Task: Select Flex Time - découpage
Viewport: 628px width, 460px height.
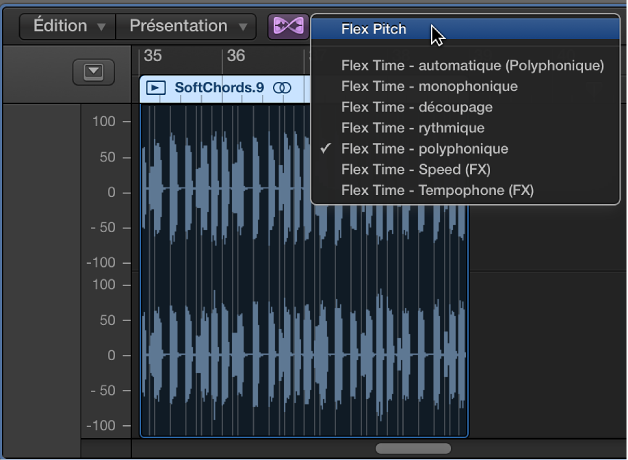Action: [x=465, y=107]
